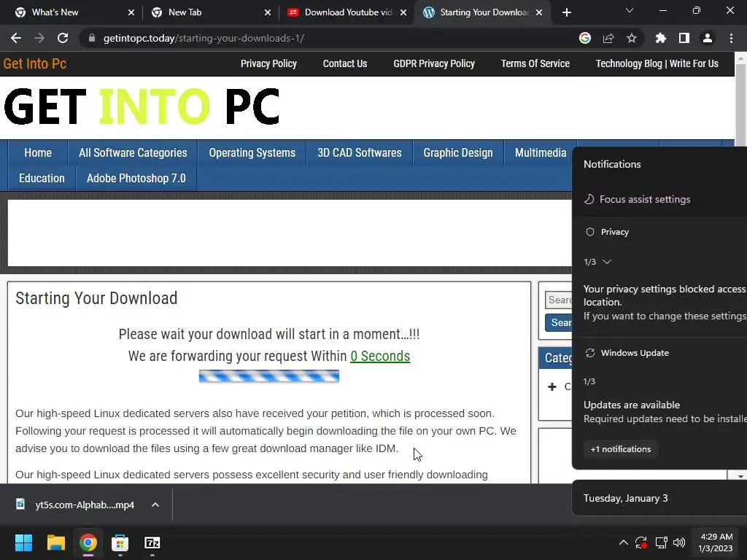Click the GET INTO PC logo banner
Image resolution: width=747 pixels, height=560 pixels.
coord(142,106)
